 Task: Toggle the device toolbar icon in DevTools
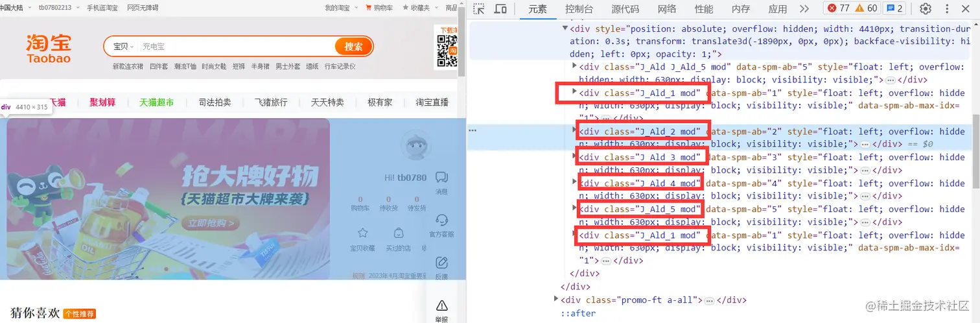tap(500, 8)
